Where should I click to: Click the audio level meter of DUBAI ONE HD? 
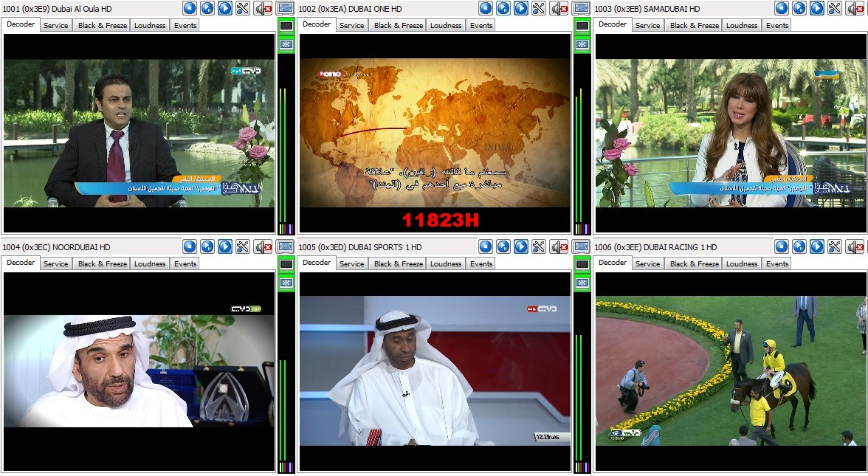click(x=582, y=144)
